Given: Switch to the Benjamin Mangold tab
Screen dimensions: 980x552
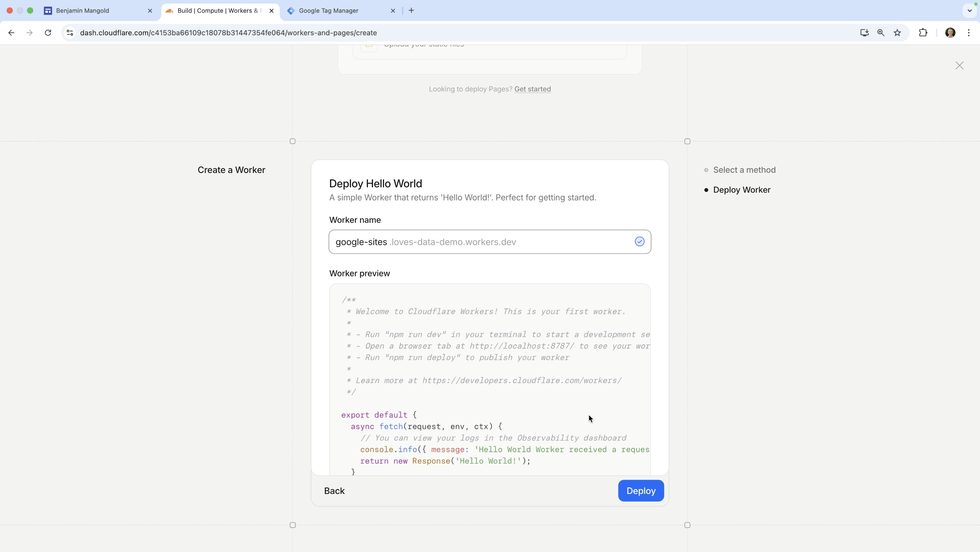Looking at the screenshot, I should tap(98, 11).
